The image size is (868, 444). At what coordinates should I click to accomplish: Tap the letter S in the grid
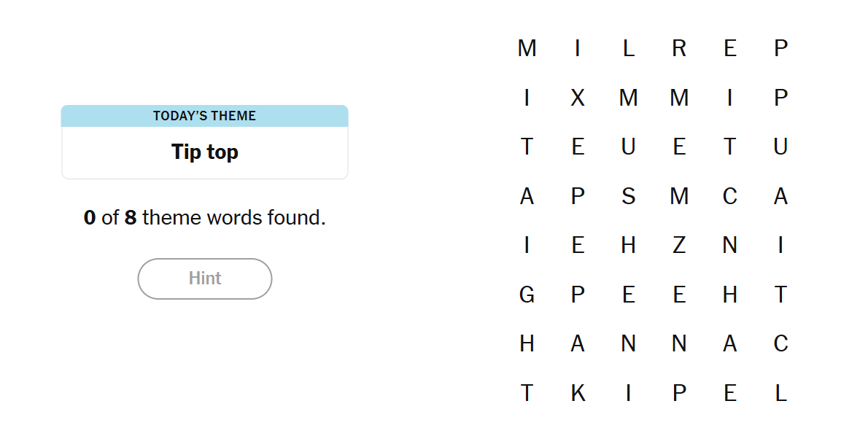[x=629, y=196]
